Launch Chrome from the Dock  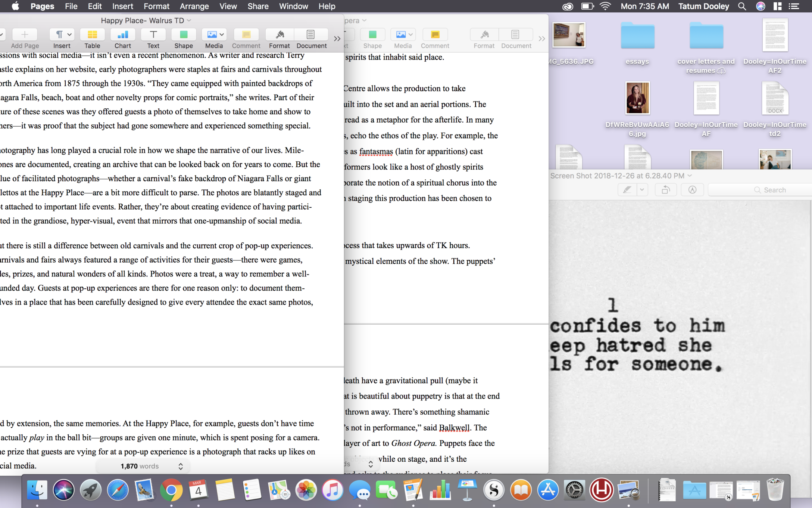pos(171,490)
